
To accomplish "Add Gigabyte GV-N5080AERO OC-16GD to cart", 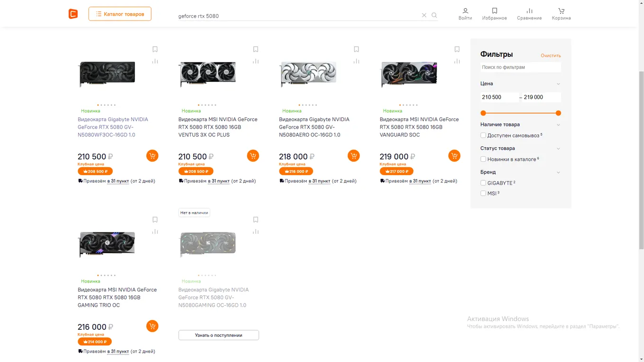I will point(354,156).
